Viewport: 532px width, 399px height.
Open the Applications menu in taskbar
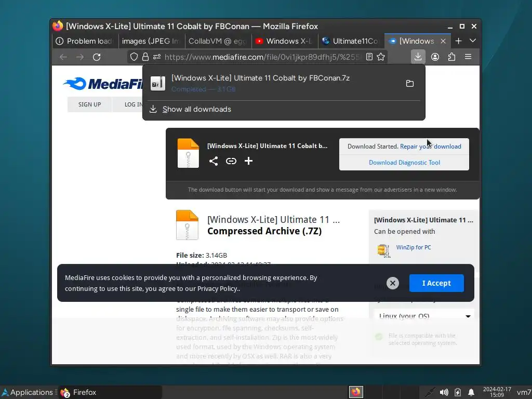(28, 392)
